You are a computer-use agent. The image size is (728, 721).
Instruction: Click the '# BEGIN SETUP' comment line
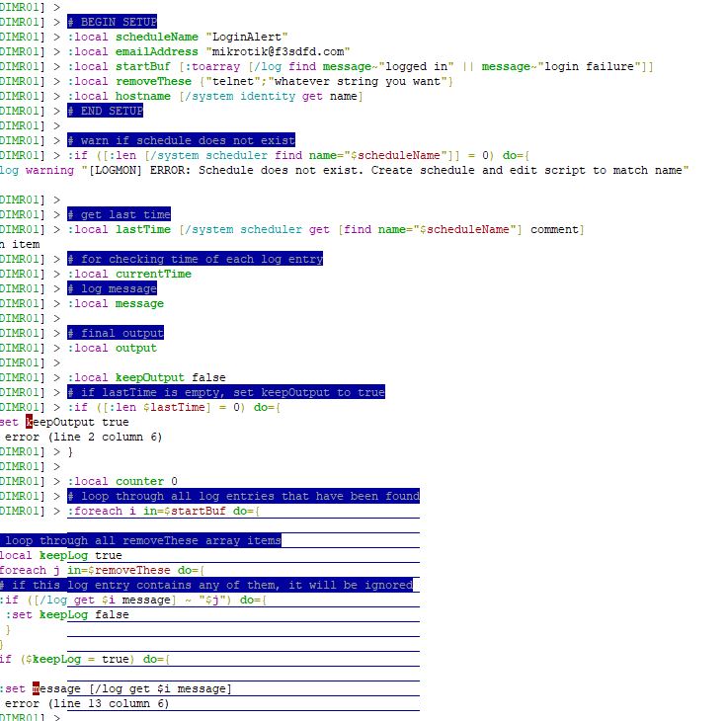point(112,22)
